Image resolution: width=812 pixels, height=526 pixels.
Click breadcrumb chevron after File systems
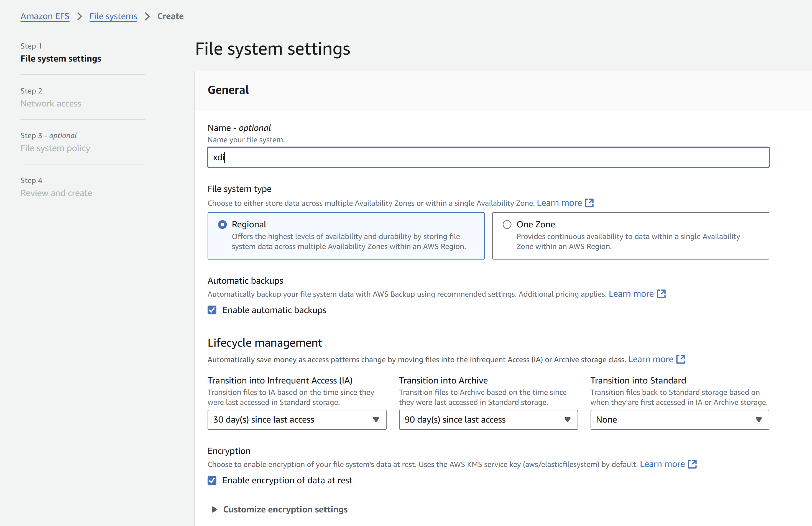tap(147, 16)
